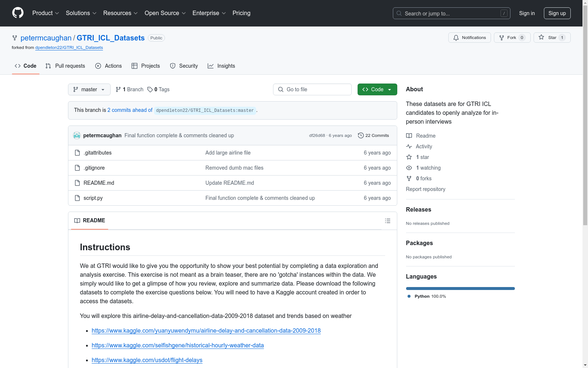The image size is (588, 368).
Task: Click the .gitattributes file icon
Action: coord(77,153)
